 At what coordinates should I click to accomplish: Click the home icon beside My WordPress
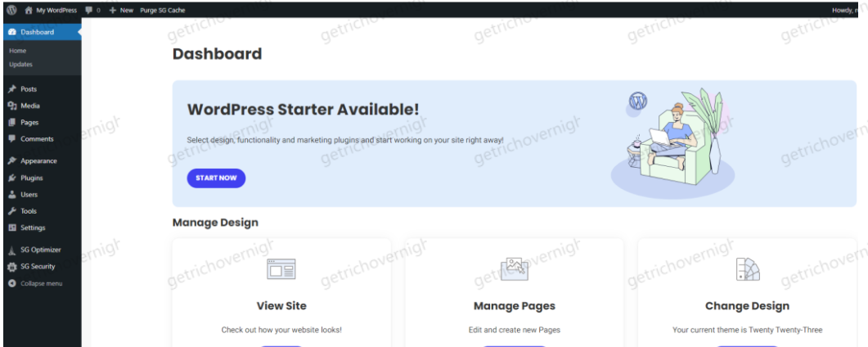pos(29,10)
